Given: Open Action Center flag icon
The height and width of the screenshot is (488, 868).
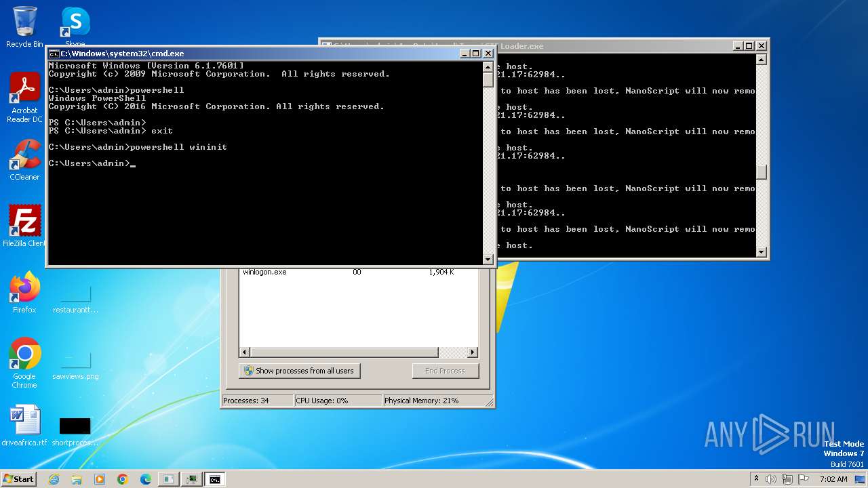Looking at the screenshot, I should [804, 479].
